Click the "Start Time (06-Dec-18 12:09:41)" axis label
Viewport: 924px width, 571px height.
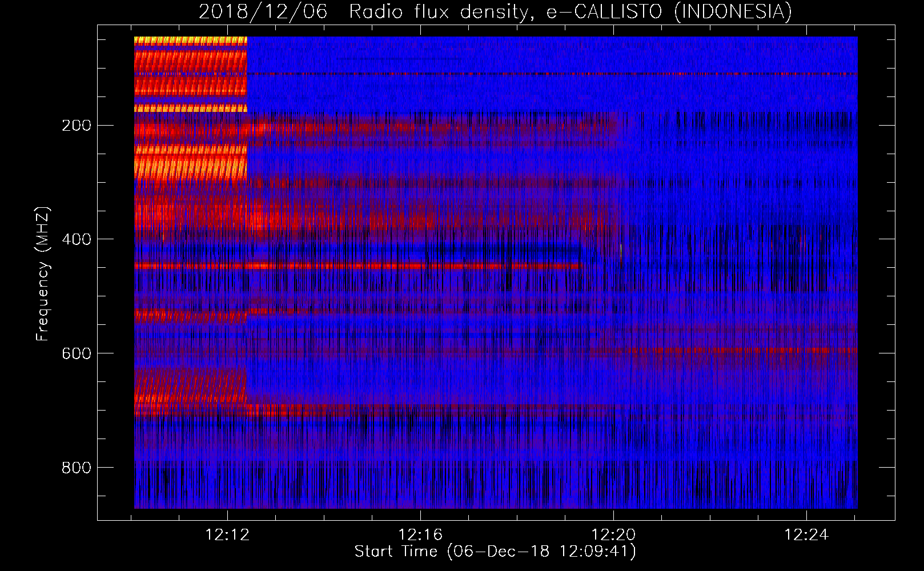495,552
